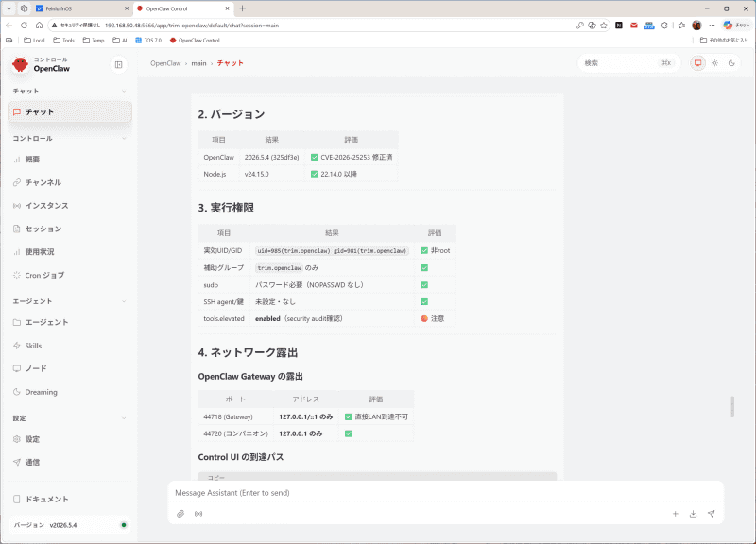Add page to favorites star icon
The width and height of the screenshot is (756, 544).
click(x=604, y=25)
